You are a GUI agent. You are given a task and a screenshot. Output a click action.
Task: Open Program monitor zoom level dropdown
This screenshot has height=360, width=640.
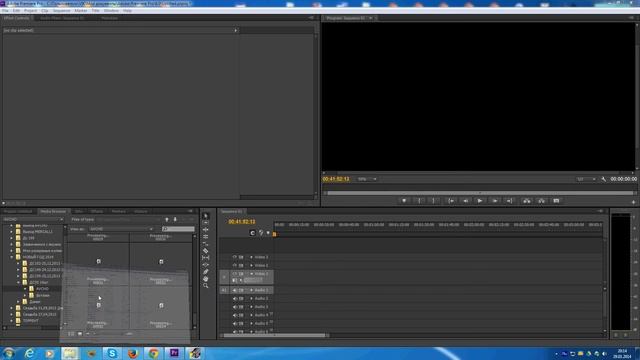tap(367, 179)
